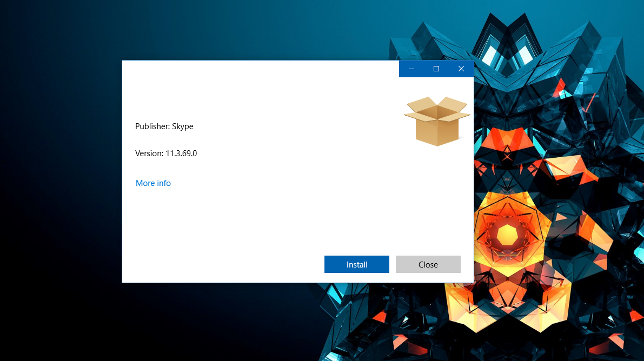
Task: Close the installer with the X icon
Action: pos(461,69)
